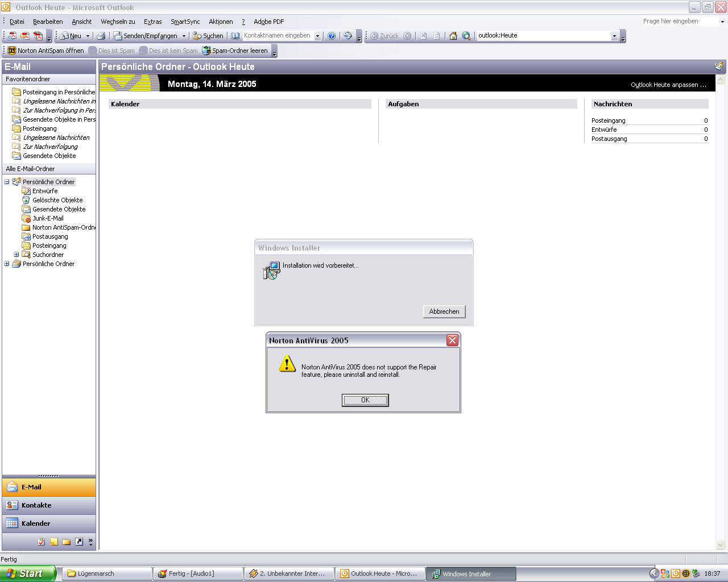The width and height of the screenshot is (728, 582).
Task: Open the Adobe PDF menu
Action: (269, 22)
